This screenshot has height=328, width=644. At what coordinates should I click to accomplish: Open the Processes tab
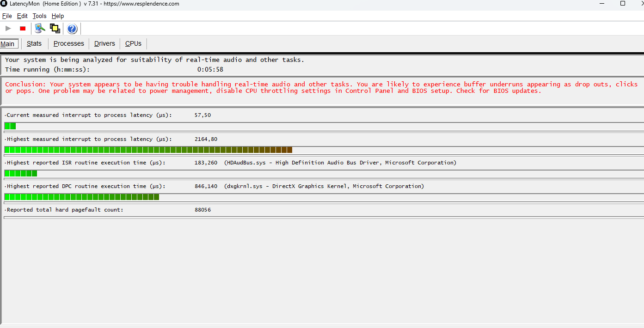click(68, 43)
